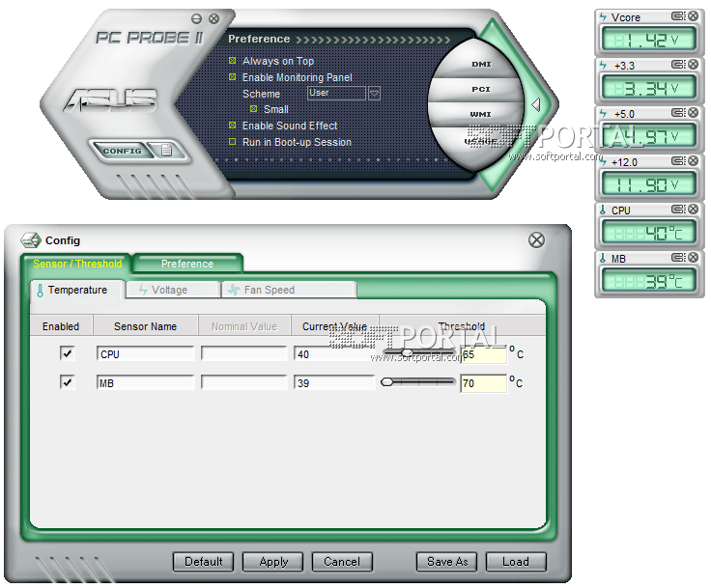
Task: Close the MB temperature monitor widget
Action: pyautogui.click(x=694, y=258)
